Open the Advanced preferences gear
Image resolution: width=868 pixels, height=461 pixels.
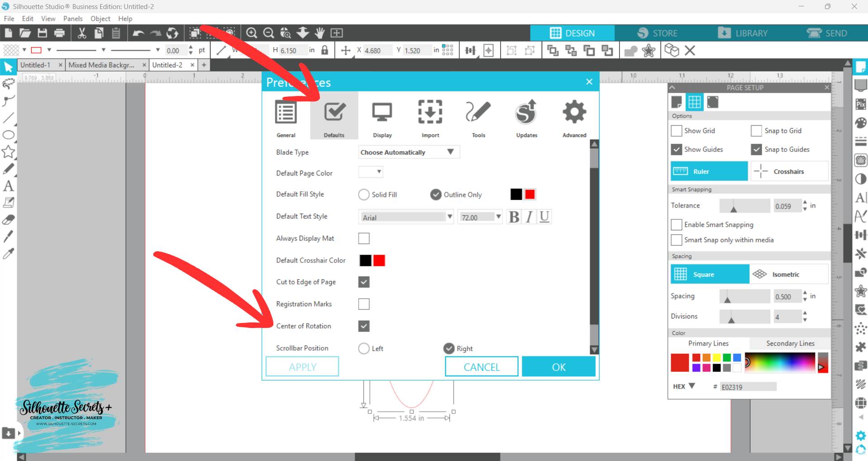pyautogui.click(x=574, y=117)
